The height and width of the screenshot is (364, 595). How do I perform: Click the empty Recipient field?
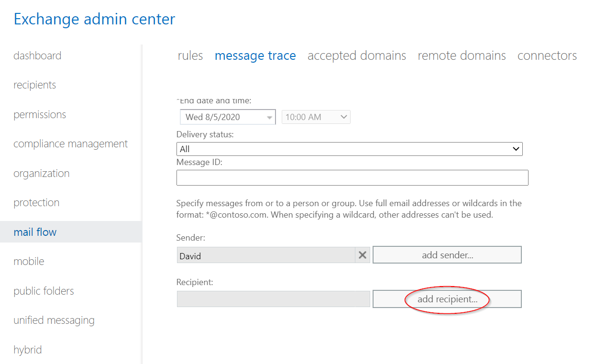click(x=273, y=299)
